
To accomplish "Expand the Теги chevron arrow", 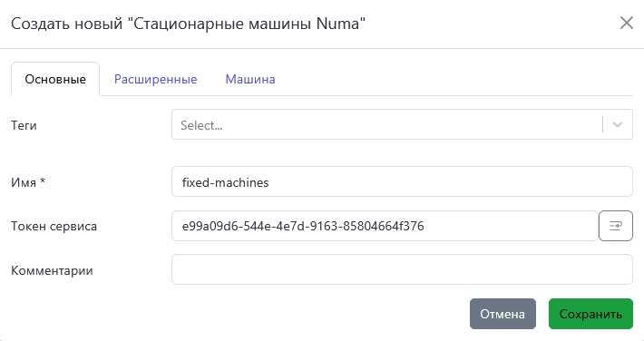I will pyautogui.click(x=618, y=124).
